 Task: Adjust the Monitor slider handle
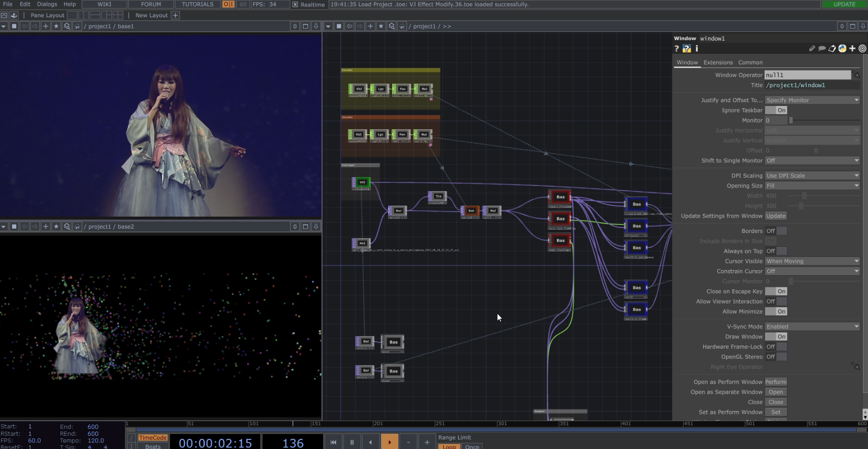coord(790,121)
